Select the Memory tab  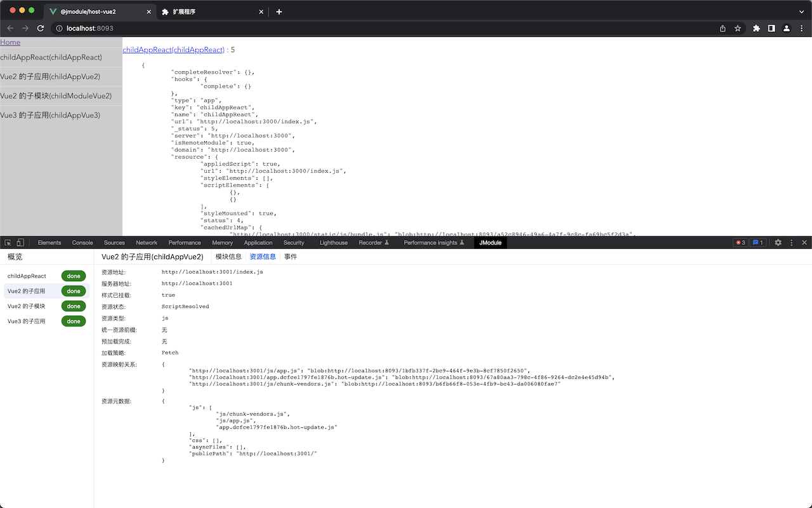pyautogui.click(x=223, y=243)
